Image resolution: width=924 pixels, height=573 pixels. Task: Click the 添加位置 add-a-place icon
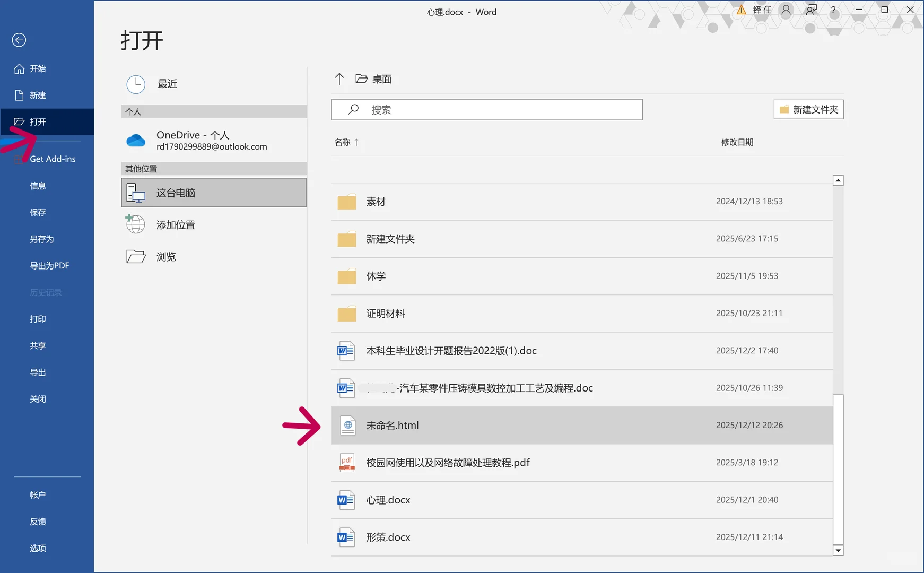click(x=135, y=224)
